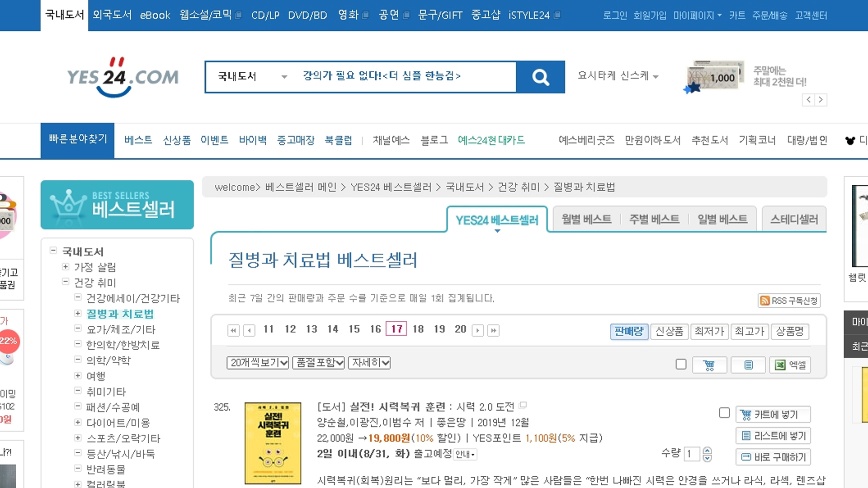Open 한의학/한방치료 category

[x=123, y=345]
